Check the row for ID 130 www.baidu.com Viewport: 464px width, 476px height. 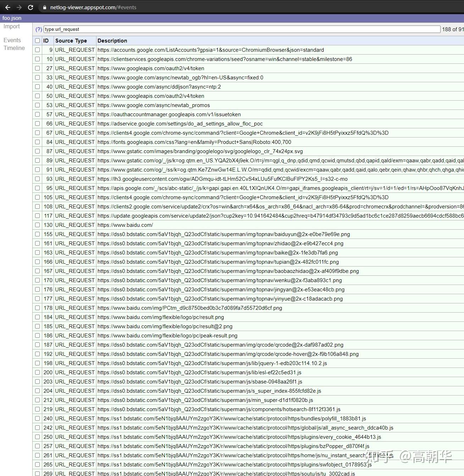pos(37,225)
